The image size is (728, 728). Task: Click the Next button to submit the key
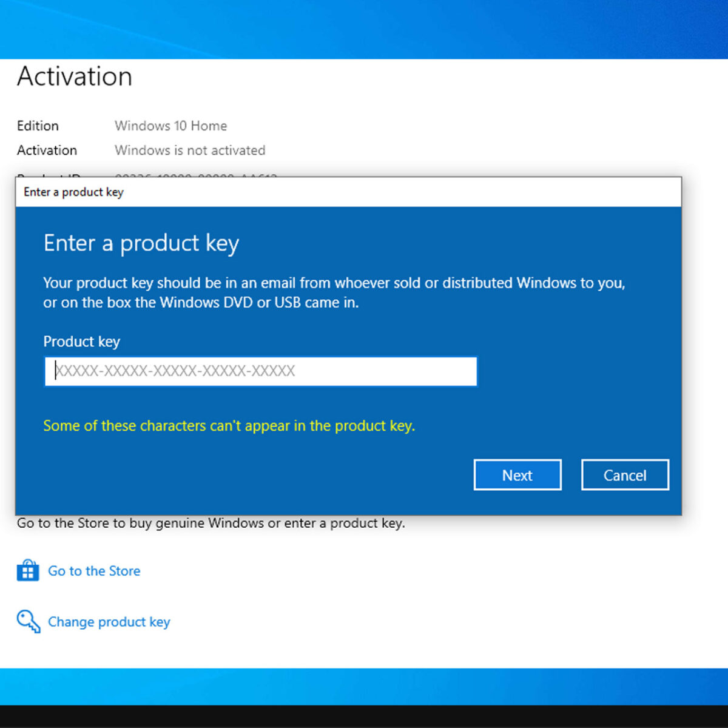coord(517,475)
